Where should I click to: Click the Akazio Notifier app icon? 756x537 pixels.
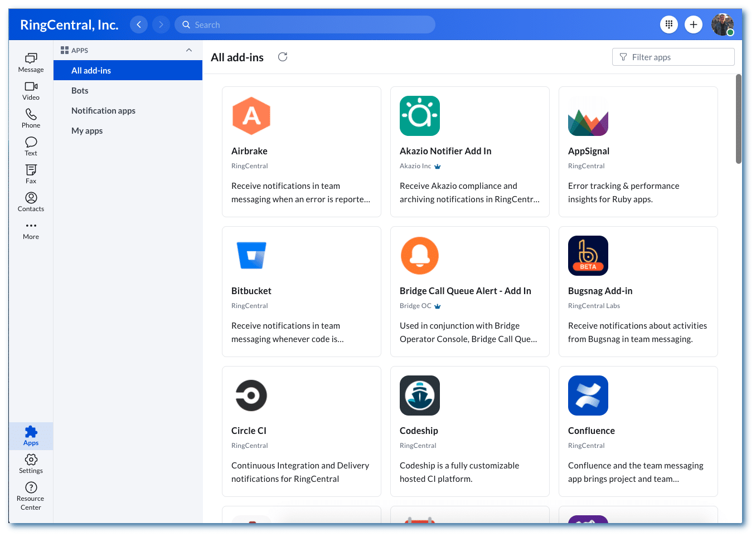click(x=420, y=116)
